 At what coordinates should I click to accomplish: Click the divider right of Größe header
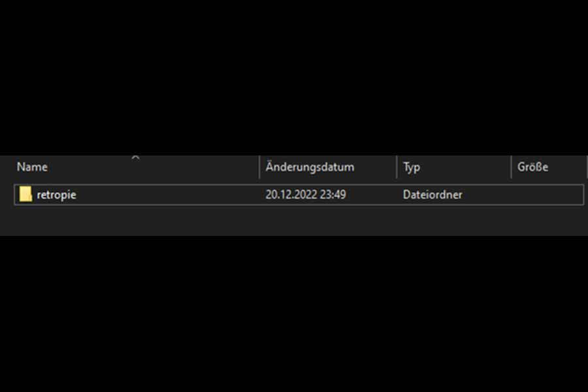(587, 167)
